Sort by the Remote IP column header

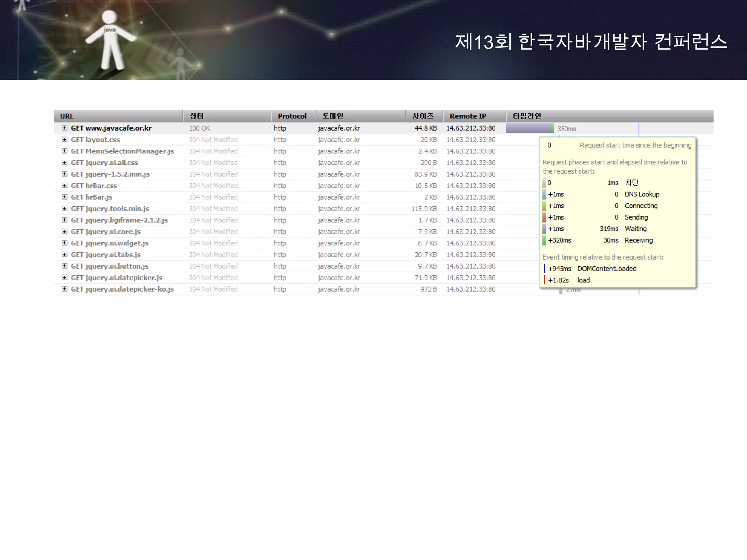pos(475,116)
